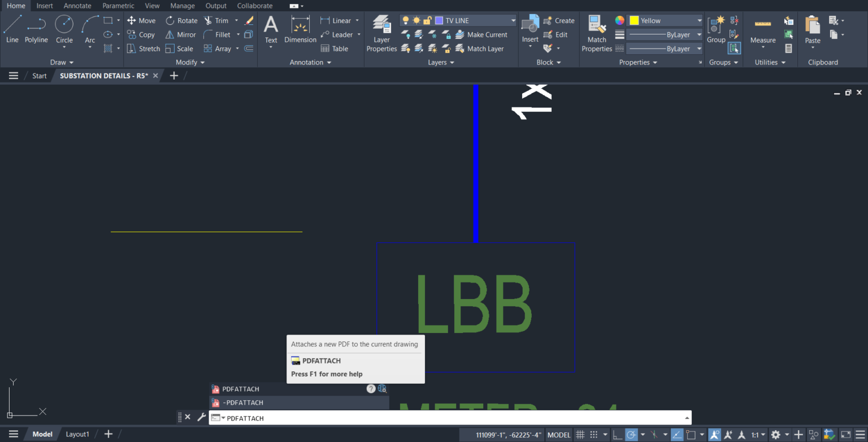Viewport: 868px width, 442px height.
Task: Click inside the PDFATTACH command line field
Action: click(x=339, y=418)
